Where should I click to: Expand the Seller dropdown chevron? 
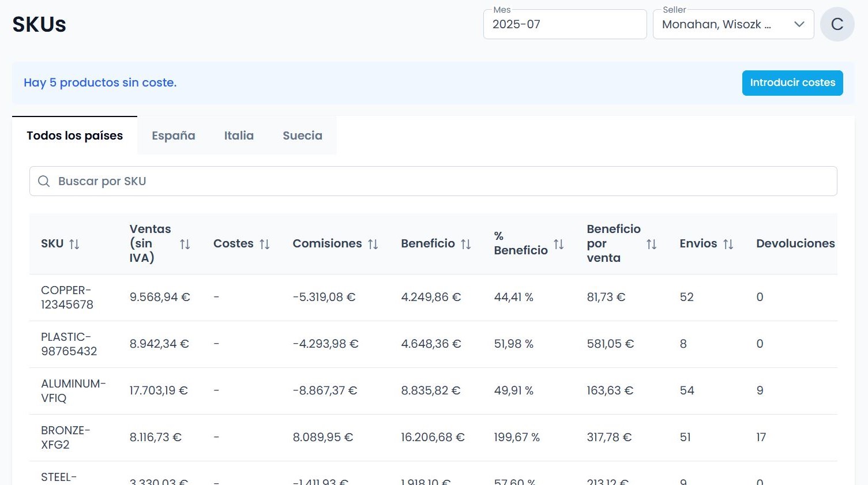coord(799,24)
